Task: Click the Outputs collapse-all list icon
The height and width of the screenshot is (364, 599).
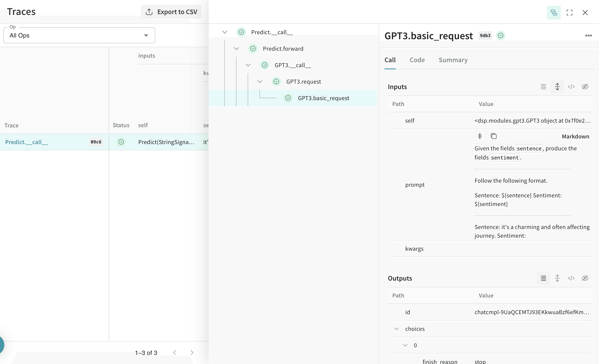Action: tap(543, 278)
